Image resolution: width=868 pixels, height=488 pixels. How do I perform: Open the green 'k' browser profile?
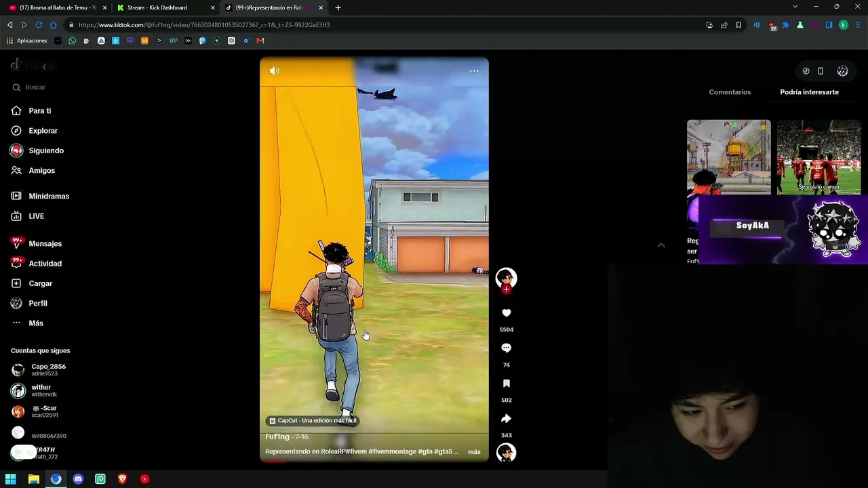tap(844, 25)
